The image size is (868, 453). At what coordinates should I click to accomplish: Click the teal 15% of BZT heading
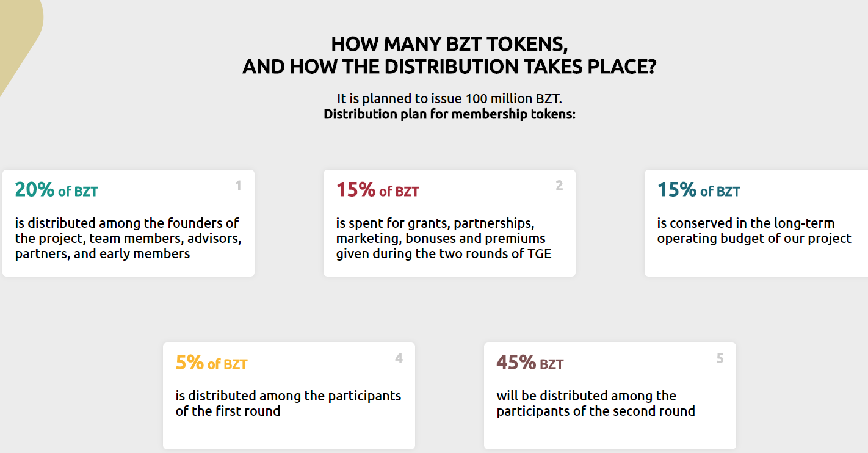click(x=699, y=190)
